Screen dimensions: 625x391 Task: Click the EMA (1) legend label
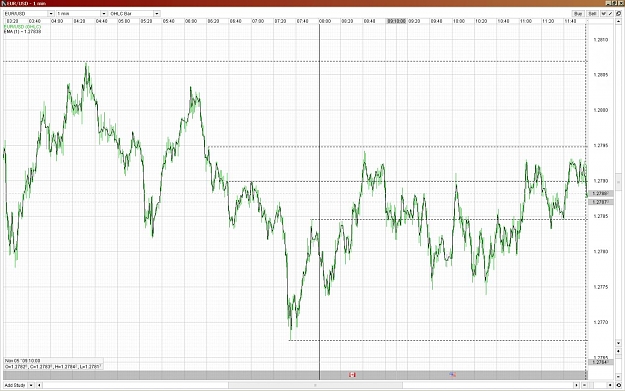click(22, 31)
